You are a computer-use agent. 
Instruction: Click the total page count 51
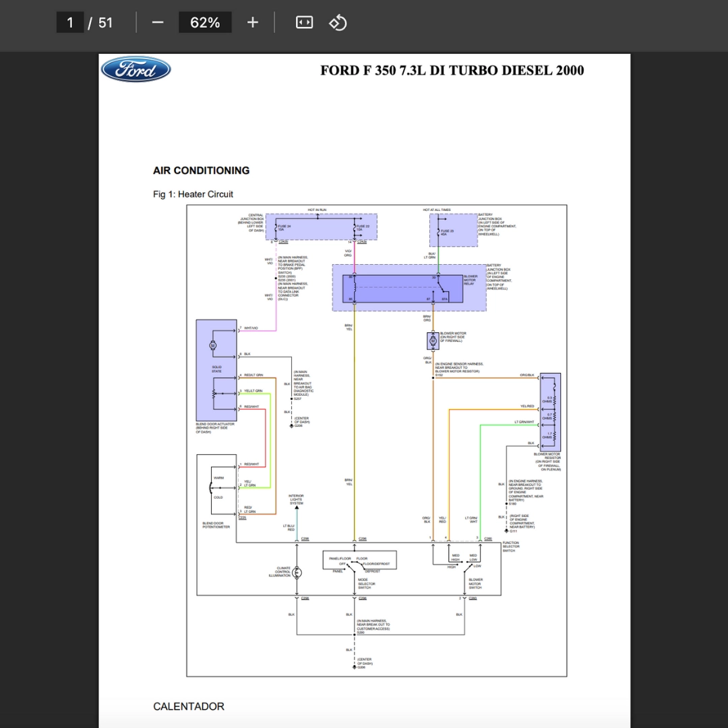105,22
